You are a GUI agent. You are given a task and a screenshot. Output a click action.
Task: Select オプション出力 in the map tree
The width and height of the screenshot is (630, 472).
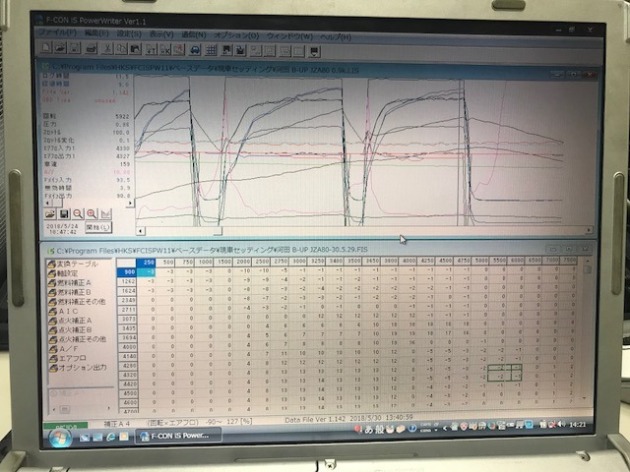click(78, 368)
